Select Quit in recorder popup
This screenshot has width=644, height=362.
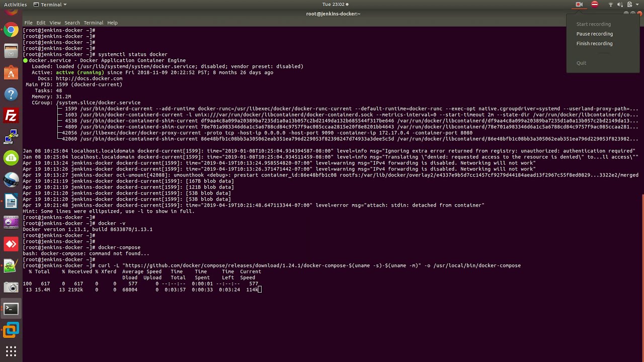(581, 63)
